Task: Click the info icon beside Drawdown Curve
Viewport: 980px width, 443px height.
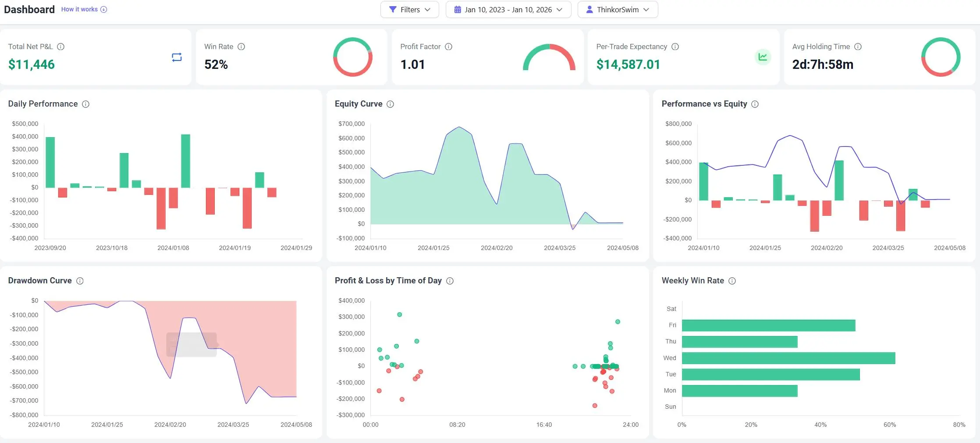Action: (x=80, y=281)
